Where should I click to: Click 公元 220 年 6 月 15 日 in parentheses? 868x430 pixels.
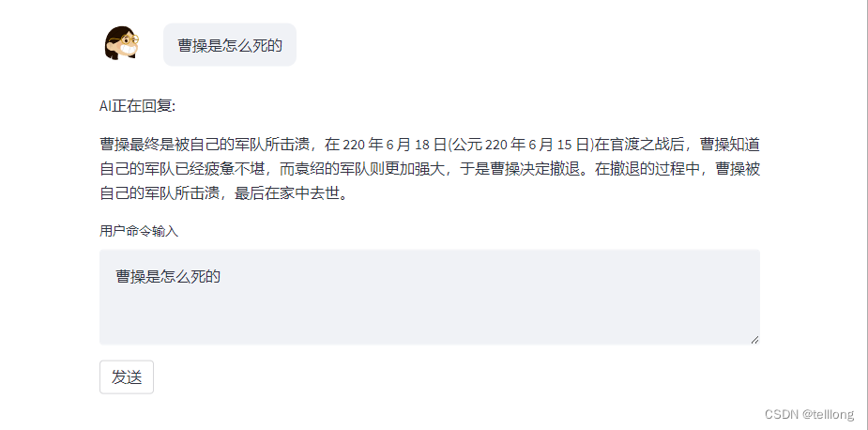[x=520, y=146]
